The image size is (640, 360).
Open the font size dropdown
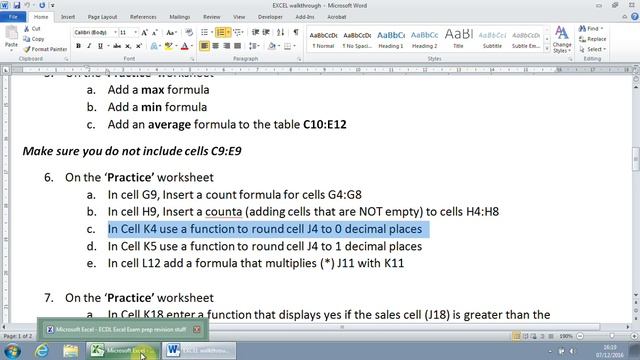(x=136, y=33)
